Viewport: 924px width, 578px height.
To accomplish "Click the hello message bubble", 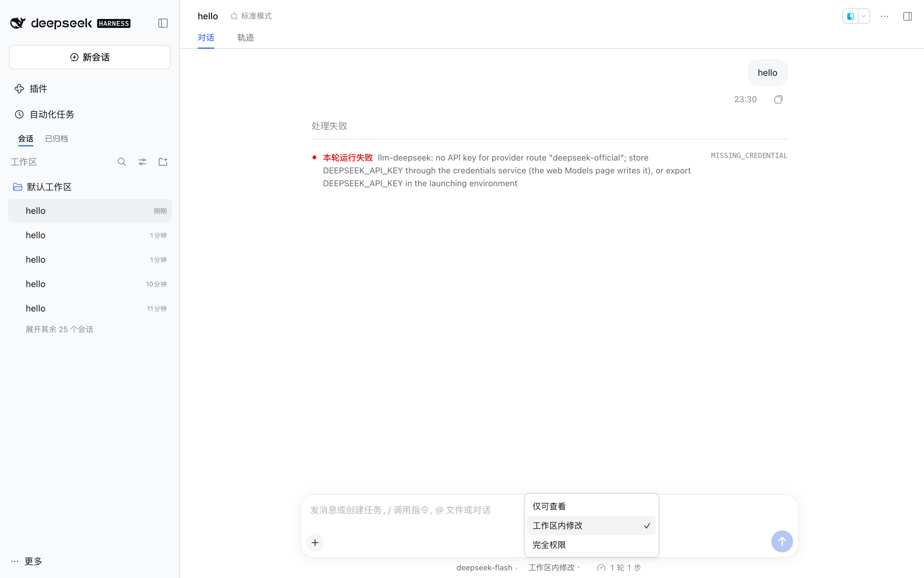I will coord(767,73).
